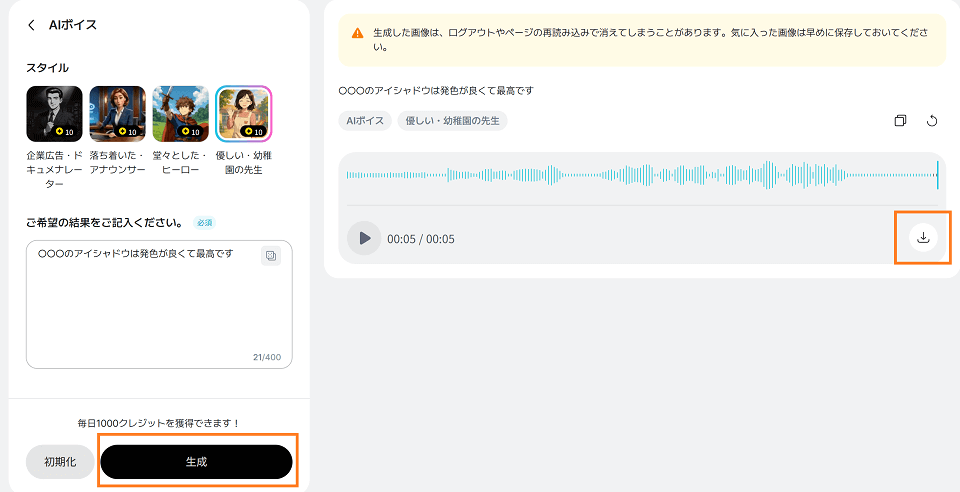Click the orange warning triangle icon
The image size is (960, 492).
point(358,33)
